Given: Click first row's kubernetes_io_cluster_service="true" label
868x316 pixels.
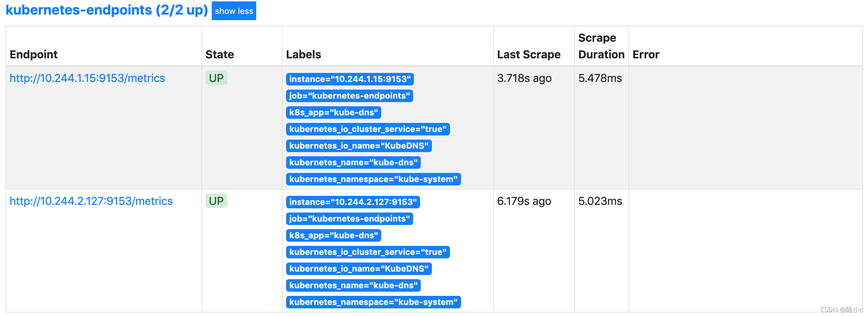Looking at the screenshot, I should 368,129.
